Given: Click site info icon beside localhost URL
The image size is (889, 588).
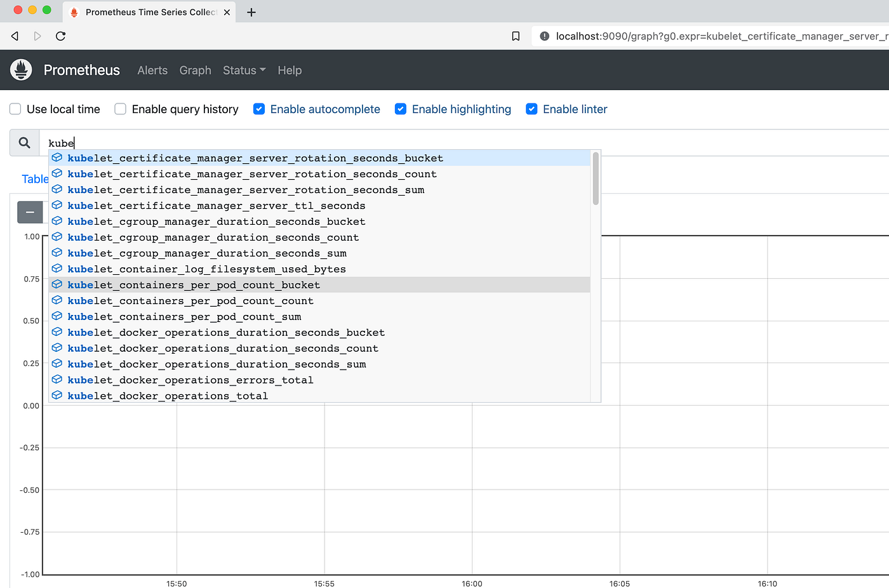Looking at the screenshot, I should click(x=544, y=36).
